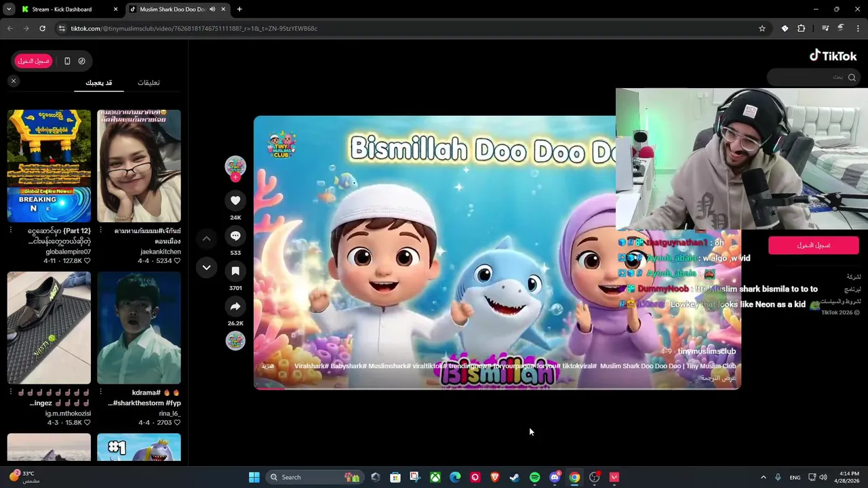The height and width of the screenshot is (488, 868).
Task: Bookmark this page with the star
Action: tap(762, 28)
